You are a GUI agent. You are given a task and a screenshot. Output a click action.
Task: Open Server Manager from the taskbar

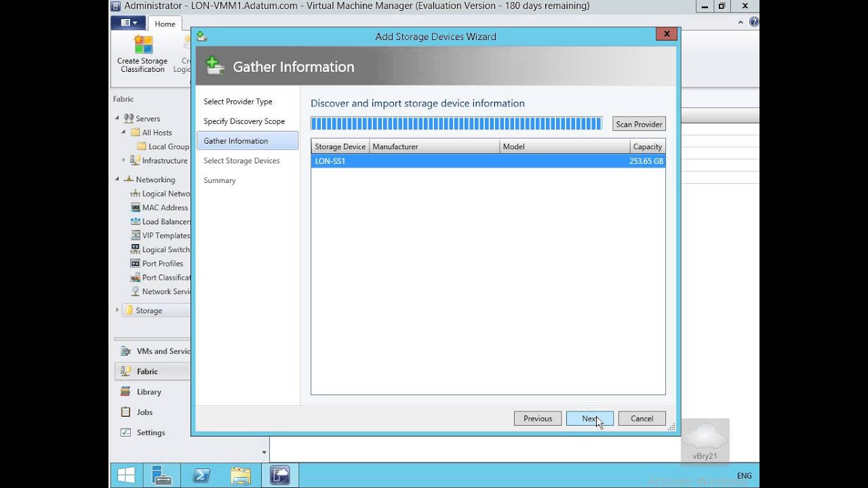click(162, 475)
